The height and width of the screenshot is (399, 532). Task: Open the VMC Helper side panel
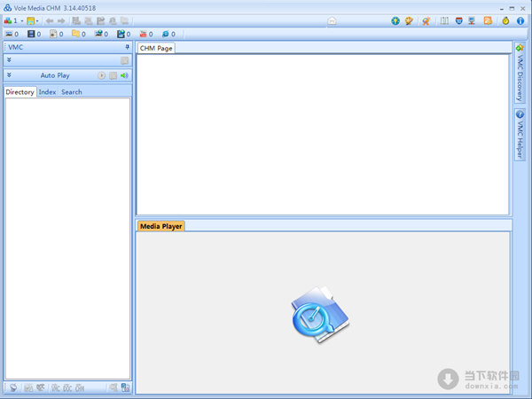click(520, 135)
